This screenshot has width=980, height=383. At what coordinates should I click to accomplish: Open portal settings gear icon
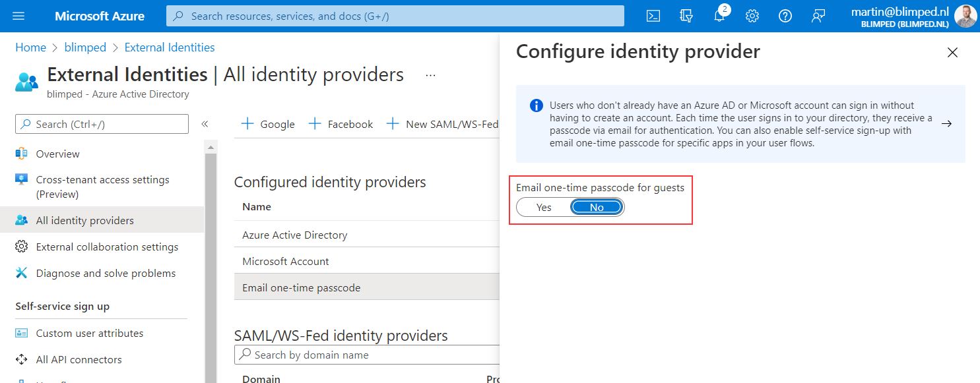point(752,16)
